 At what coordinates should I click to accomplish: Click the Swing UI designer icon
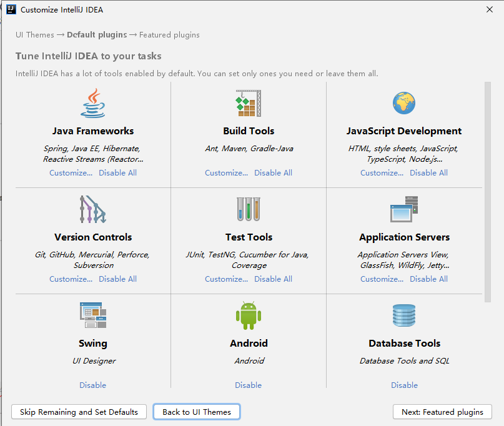(x=93, y=315)
